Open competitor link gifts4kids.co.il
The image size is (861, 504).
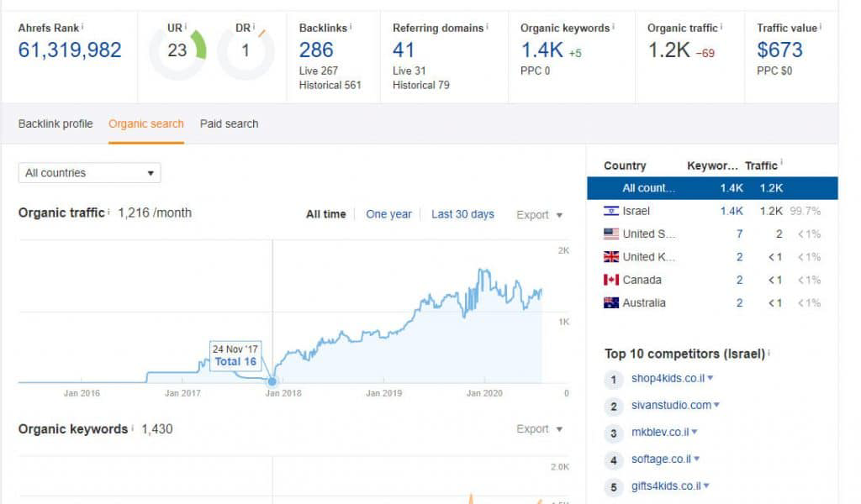[666, 486]
